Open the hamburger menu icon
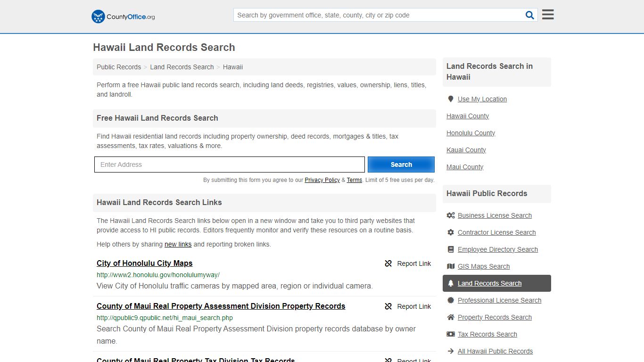 (x=548, y=15)
